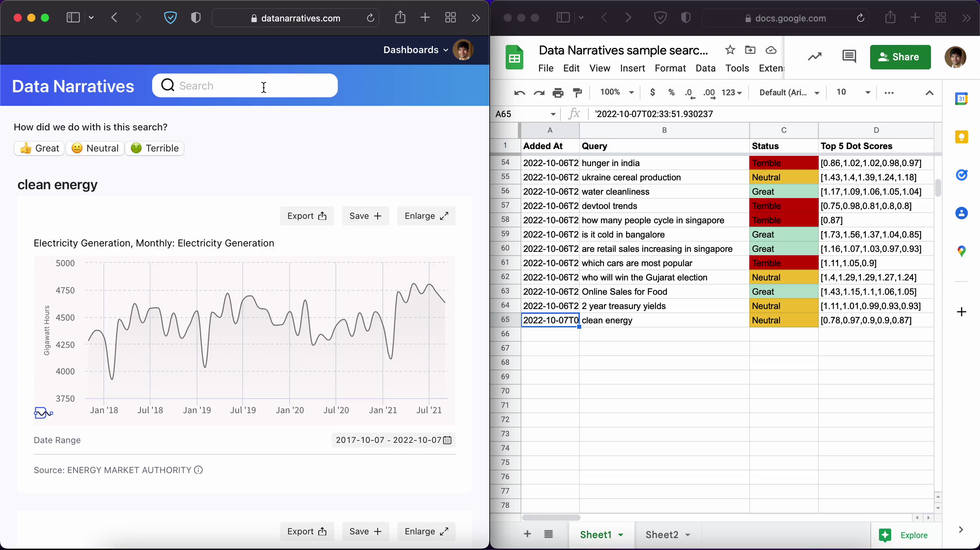The width and height of the screenshot is (980, 550).
Task: Click the Google Sheets print icon
Action: point(558,93)
